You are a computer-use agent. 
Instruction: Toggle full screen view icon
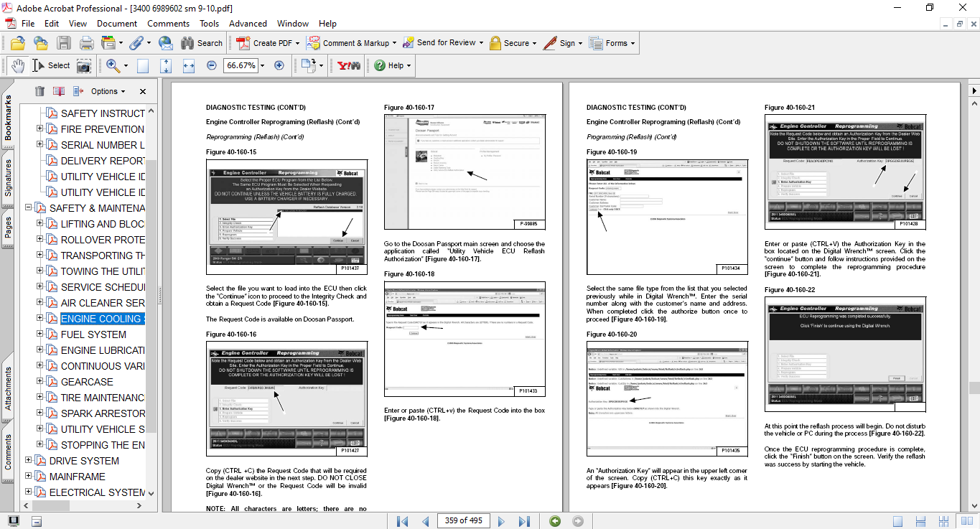tap(13, 521)
